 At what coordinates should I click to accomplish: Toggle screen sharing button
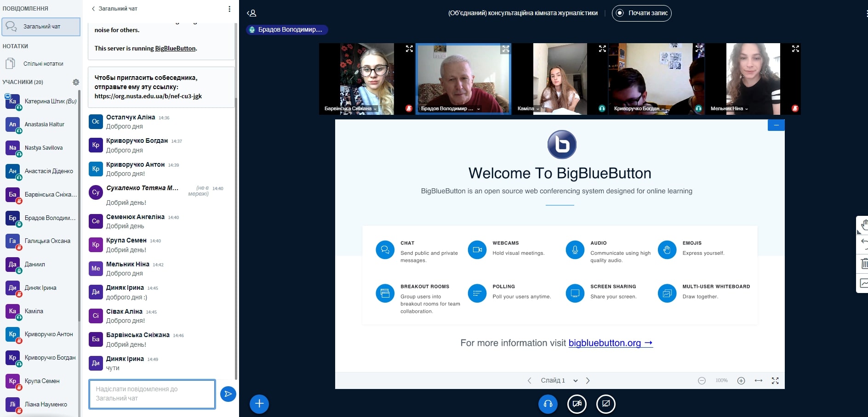point(606,404)
